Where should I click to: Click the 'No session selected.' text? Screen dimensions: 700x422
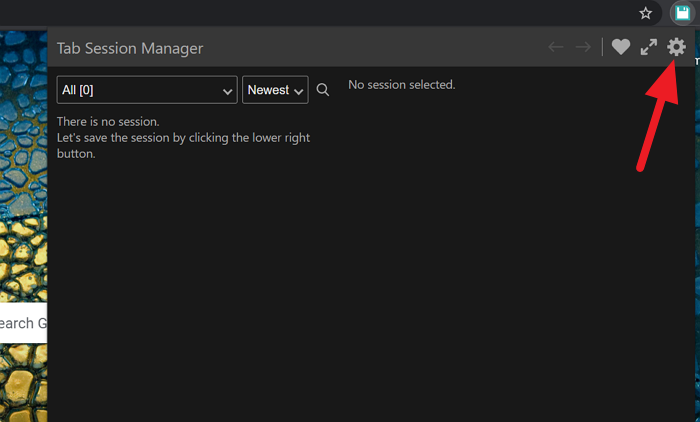[x=401, y=85]
